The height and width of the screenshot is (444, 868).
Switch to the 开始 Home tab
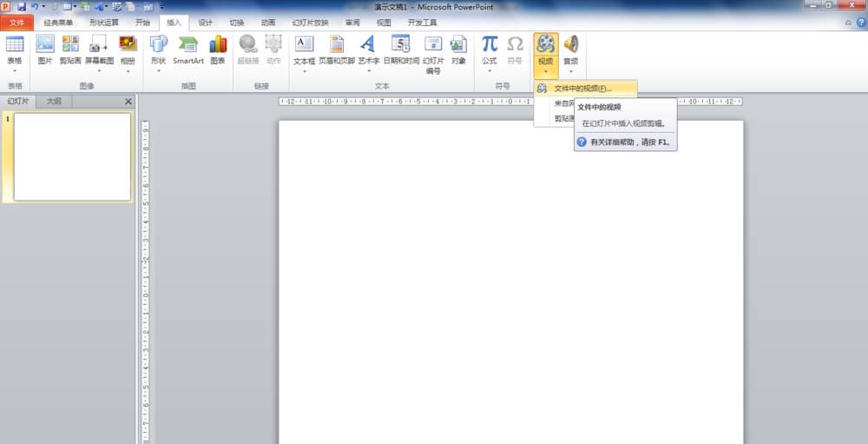(x=143, y=23)
